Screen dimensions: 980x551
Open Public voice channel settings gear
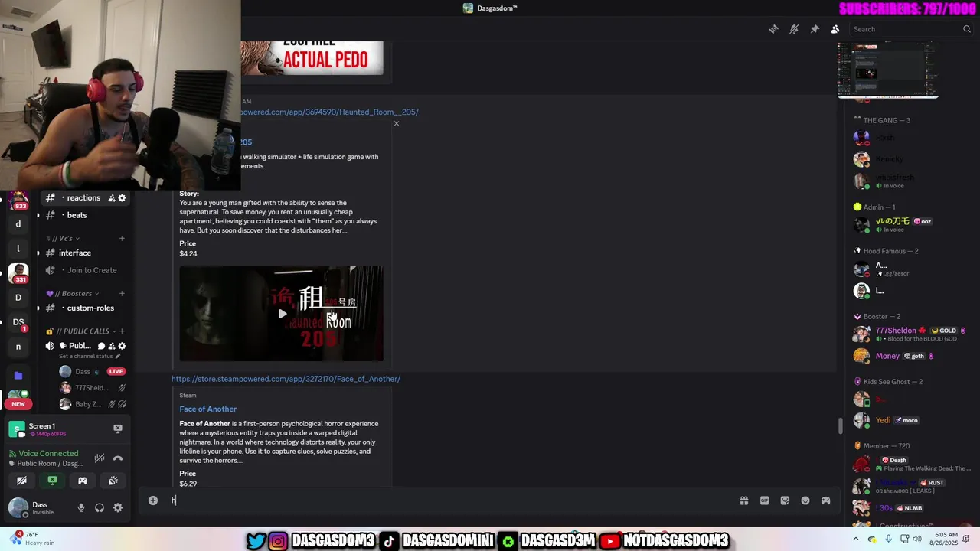[122, 346]
